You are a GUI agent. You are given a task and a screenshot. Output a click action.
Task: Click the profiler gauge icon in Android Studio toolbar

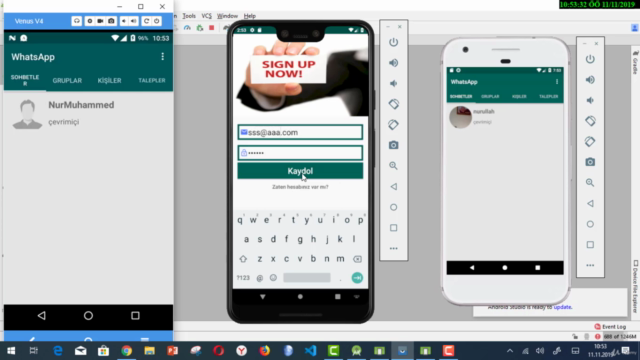(x=187, y=28)
